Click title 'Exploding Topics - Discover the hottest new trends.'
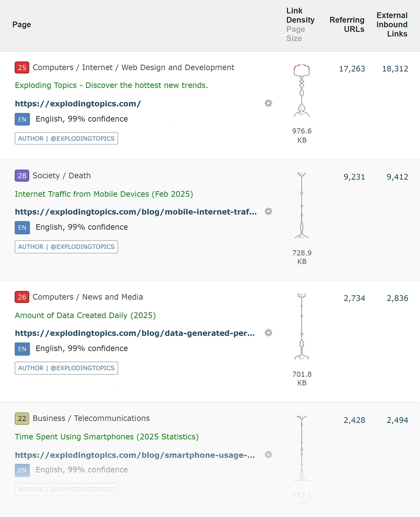 [111, 85]
